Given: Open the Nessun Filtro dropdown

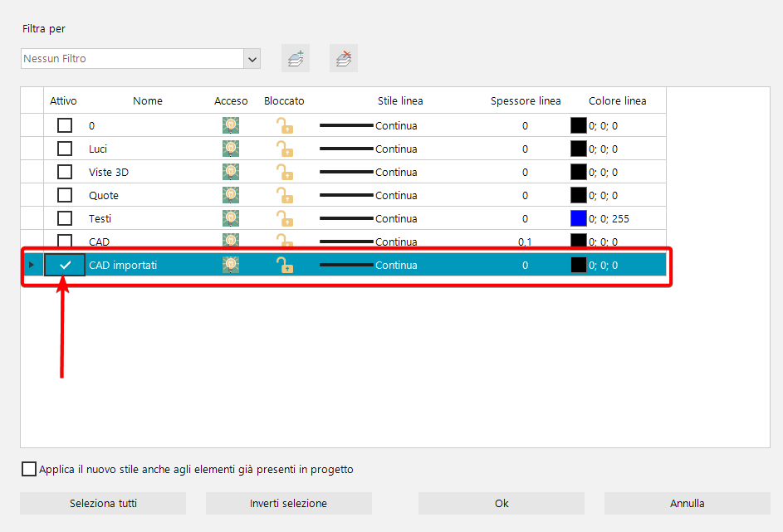Looking at the screenshot, I should [x=252, y=59].
